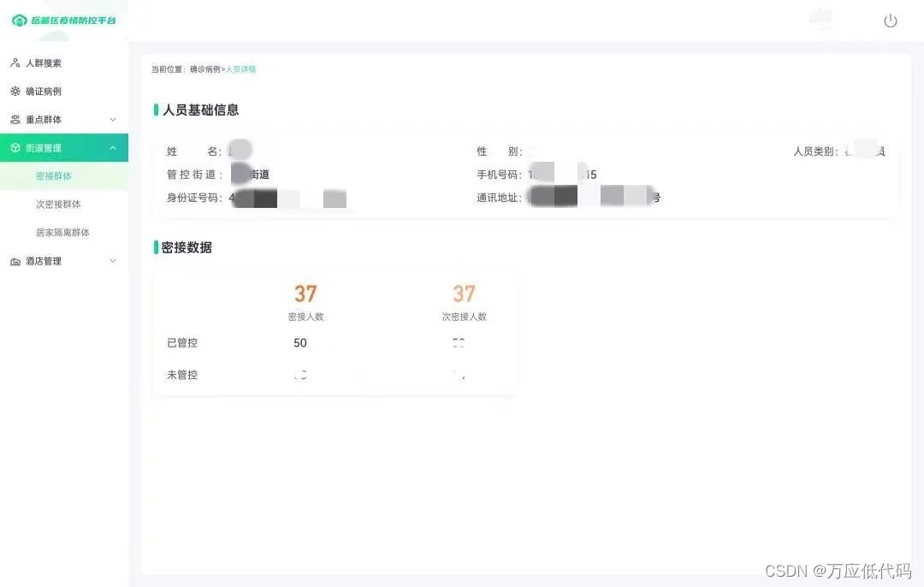Click the platform logo icon
Screen dimensions: 924x587
point(19,20)
